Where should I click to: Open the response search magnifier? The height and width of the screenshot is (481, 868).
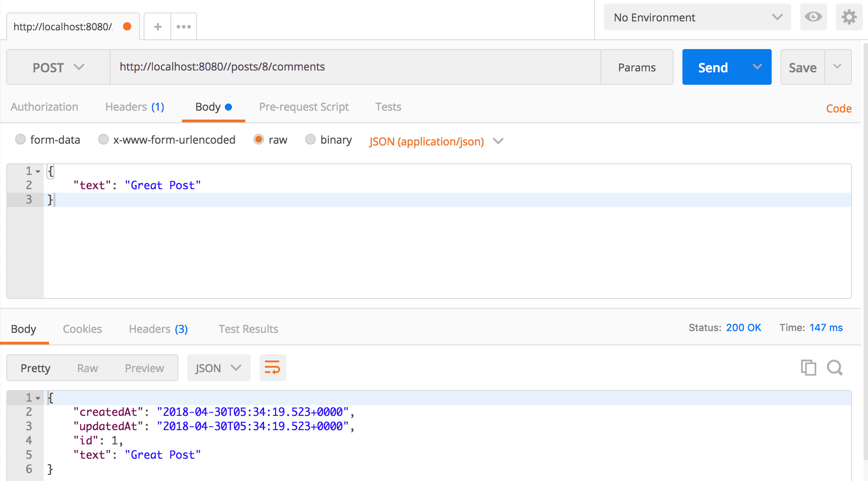click(835, 368)
